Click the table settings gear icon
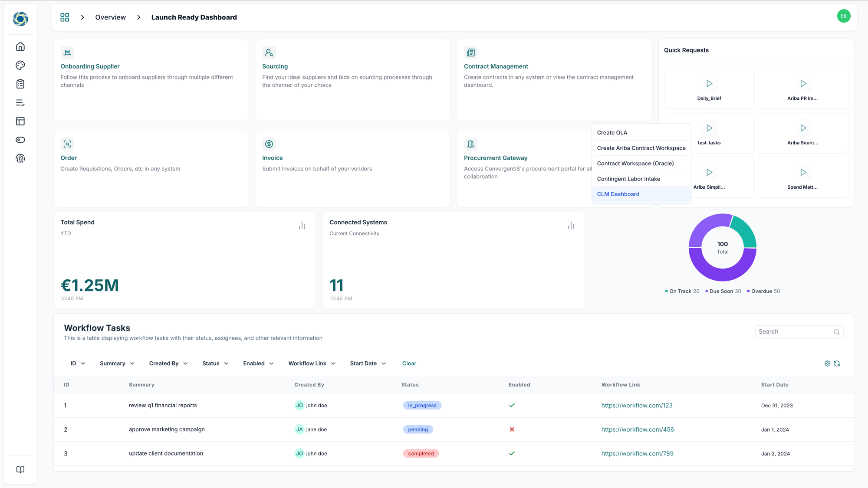This screenshot has width=868, height=488. tap(827, 364)
